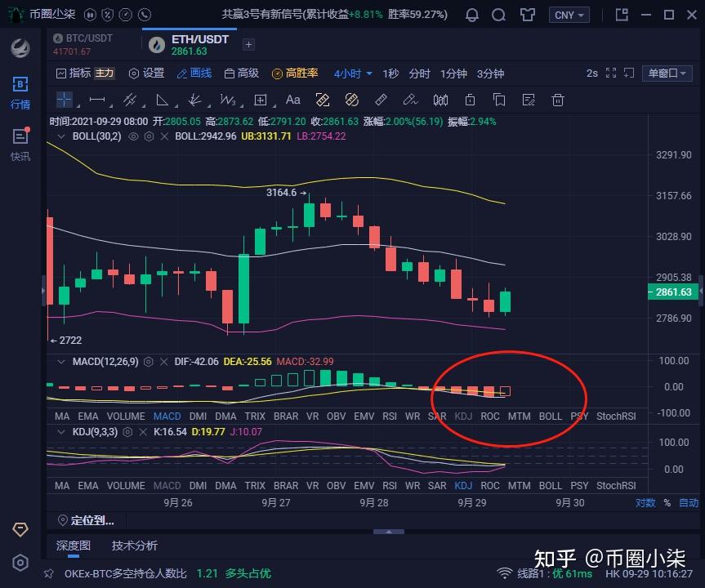Open the 4小时 timeframe dropdown
The height and width of the screenshot is (588, 705).
[x=353, y=73]
